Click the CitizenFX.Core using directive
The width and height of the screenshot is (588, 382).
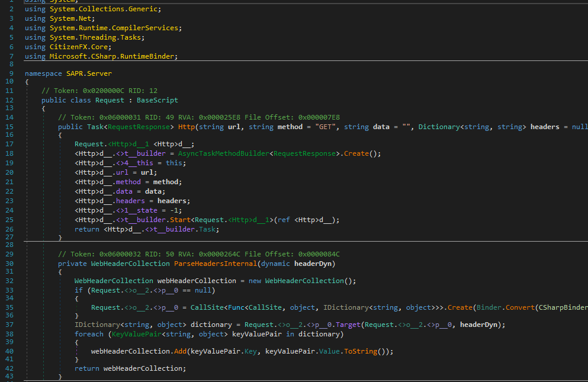(x=78, y=47)
